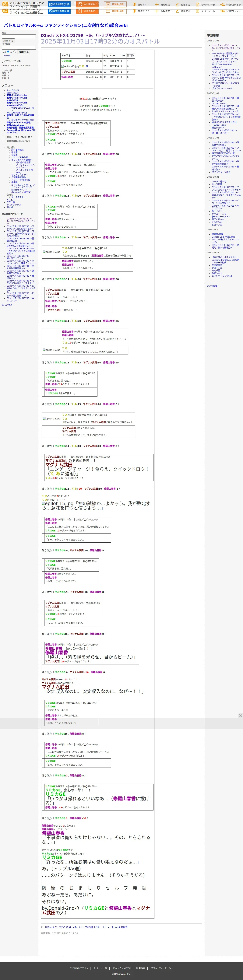
Task: Click the スピード type cell in the table
Action: pos(114,77)
